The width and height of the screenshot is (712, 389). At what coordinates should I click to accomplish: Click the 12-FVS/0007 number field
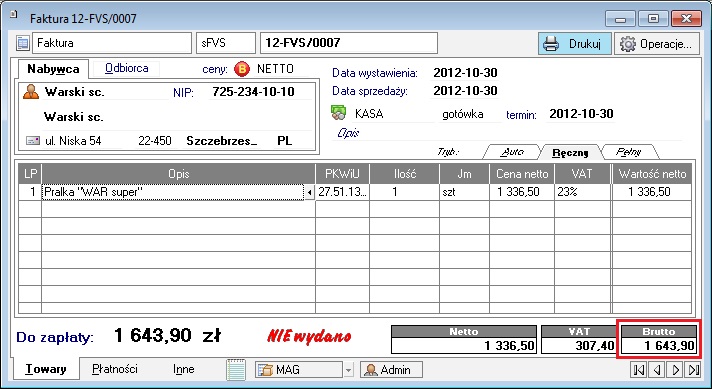349,43
